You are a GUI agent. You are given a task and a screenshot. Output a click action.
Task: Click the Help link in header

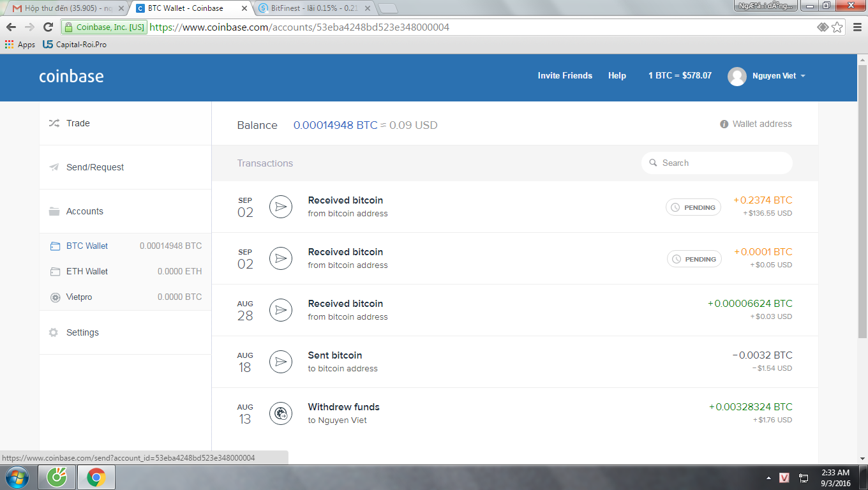[617, 76]
